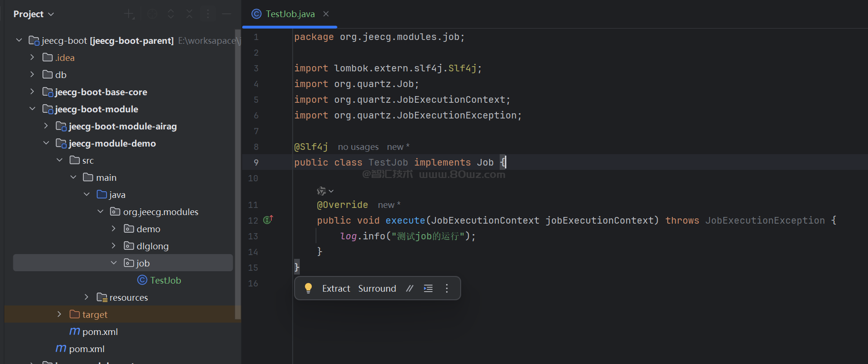Click the reformat code toolbar icon
The width and height of the screenshot is (868, 364).
tap(428, 288)
